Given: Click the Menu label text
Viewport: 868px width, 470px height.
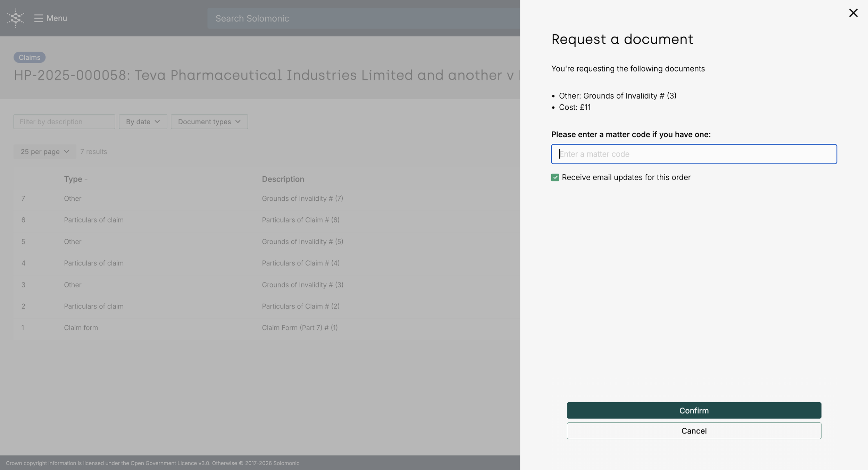Looking at the screenshot, I should pyautogui.click(x=57, y=18).
